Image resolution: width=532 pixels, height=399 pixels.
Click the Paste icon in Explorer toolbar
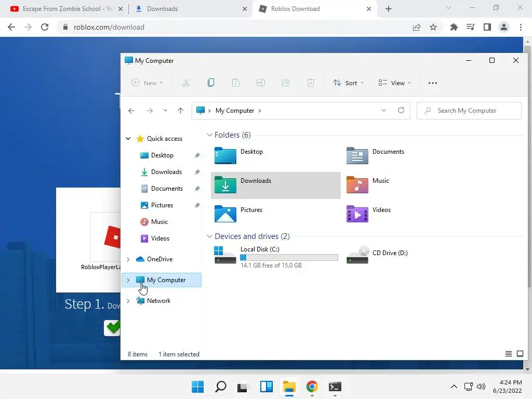236,83
